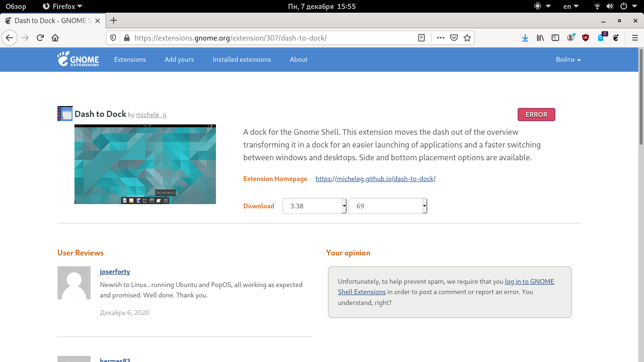Image resolution: width=644 pixels, height=362 pixels.
Task: Open the Firefox home page icon
Action: tap(55, 38)
